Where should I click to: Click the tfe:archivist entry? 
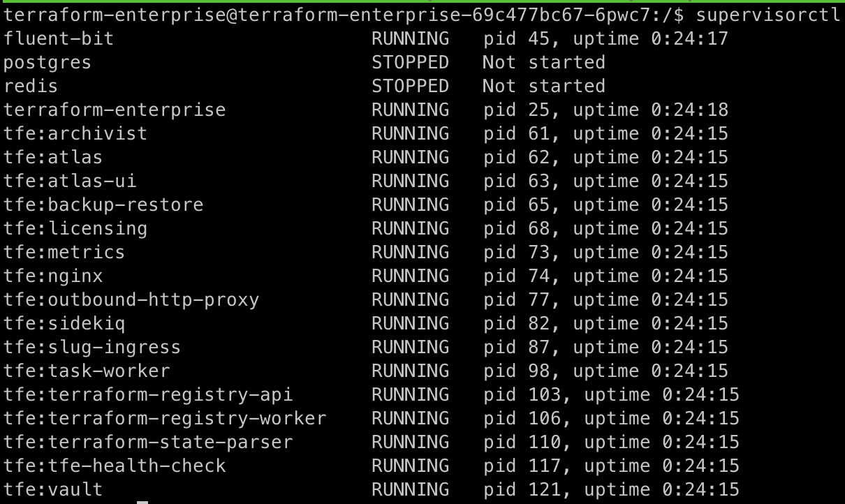point(75,133)
